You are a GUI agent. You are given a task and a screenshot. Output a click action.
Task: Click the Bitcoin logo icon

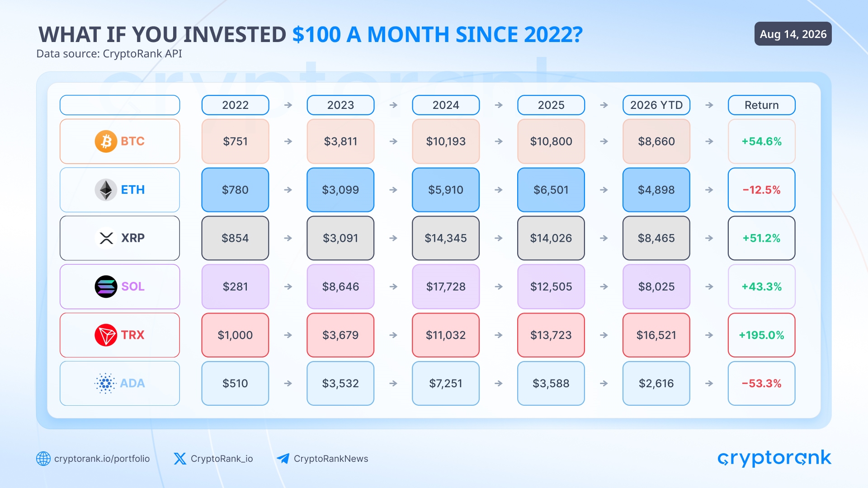click(x=106, y=141)
